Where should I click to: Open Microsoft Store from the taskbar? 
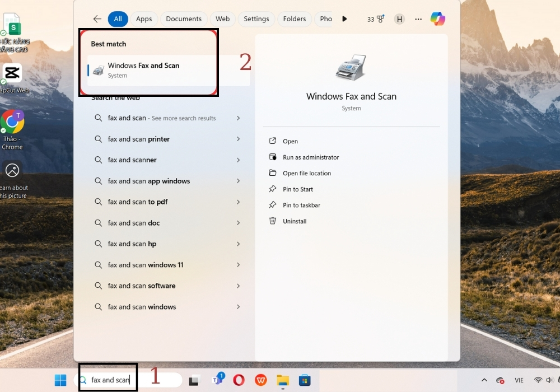click(x=304, y=380)
